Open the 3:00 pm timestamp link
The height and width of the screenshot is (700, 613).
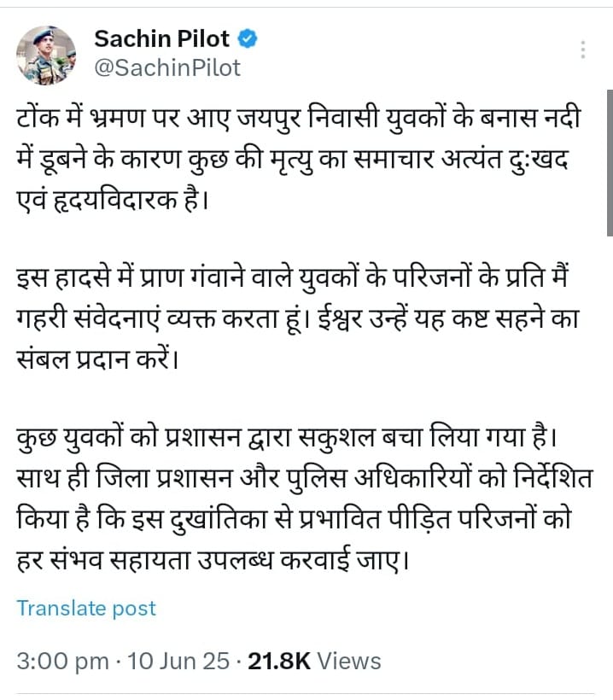[62, 661]
